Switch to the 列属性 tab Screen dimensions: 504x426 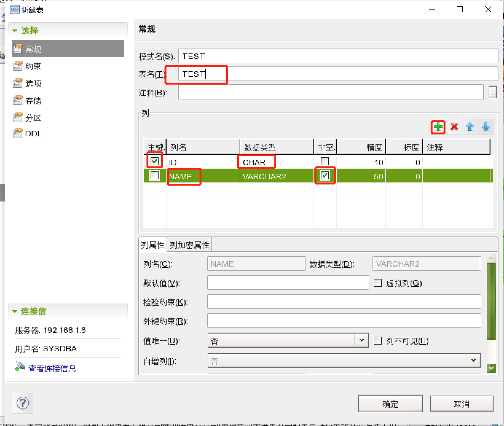(153, 245)
